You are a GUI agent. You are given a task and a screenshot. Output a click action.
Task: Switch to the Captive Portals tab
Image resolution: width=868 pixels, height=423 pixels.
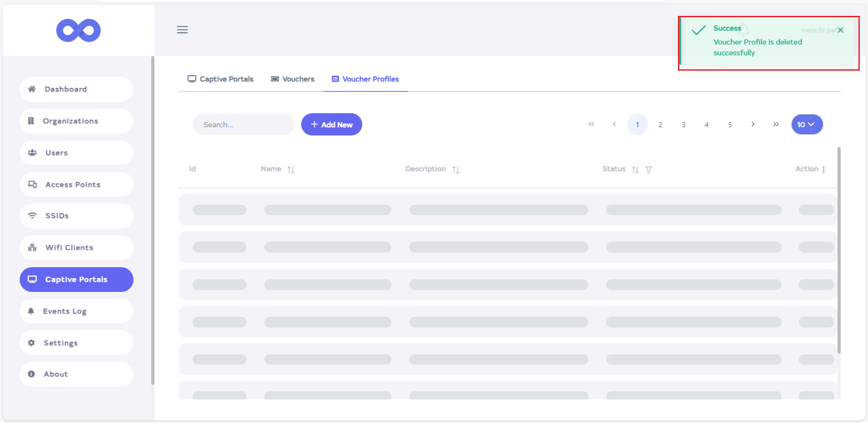(220, 80)
